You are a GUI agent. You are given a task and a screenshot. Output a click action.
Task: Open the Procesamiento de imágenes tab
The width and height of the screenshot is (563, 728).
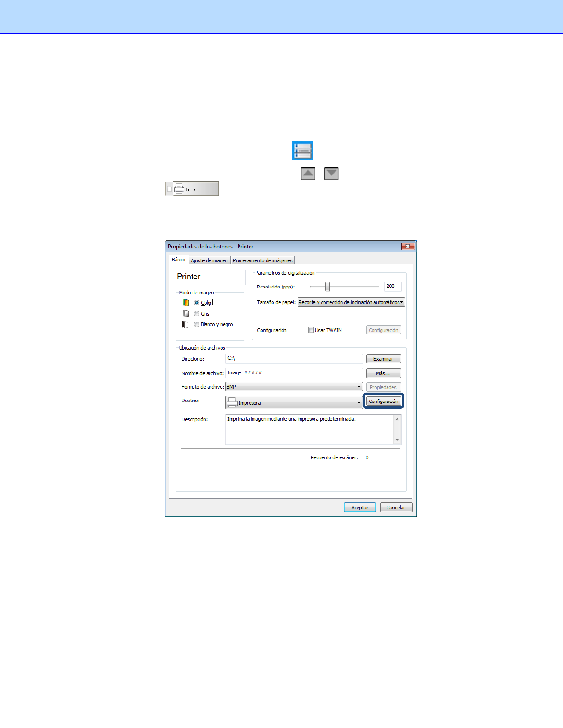point(262,260)
